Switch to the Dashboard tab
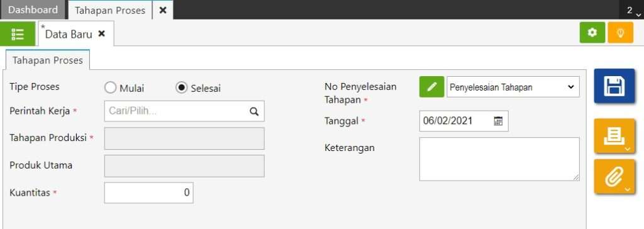Image resolution: width=644 pixels, height=229 pixels. click(33, 10)
